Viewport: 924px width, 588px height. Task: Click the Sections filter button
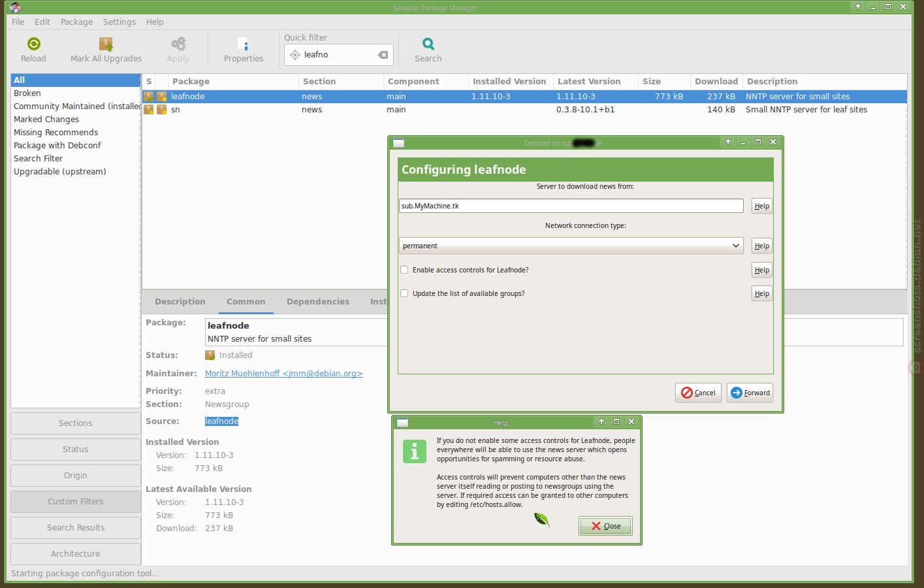click(76, 423)
